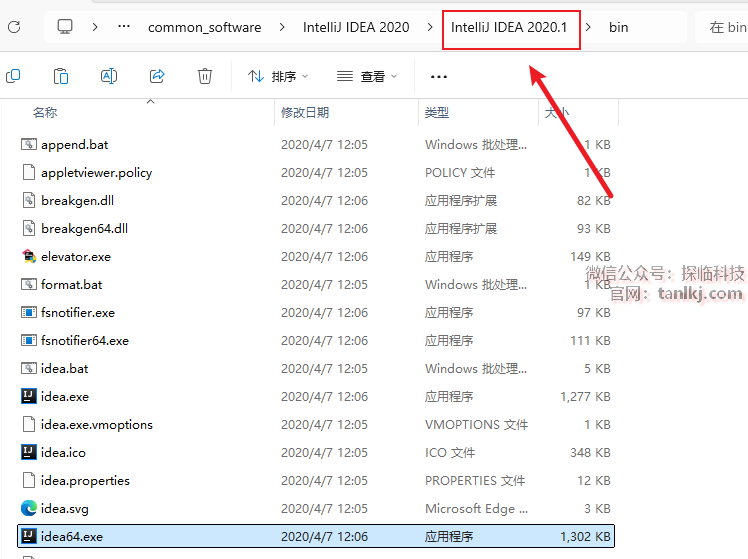
Task: Click file name idea.bat
Action: [64, 369]
